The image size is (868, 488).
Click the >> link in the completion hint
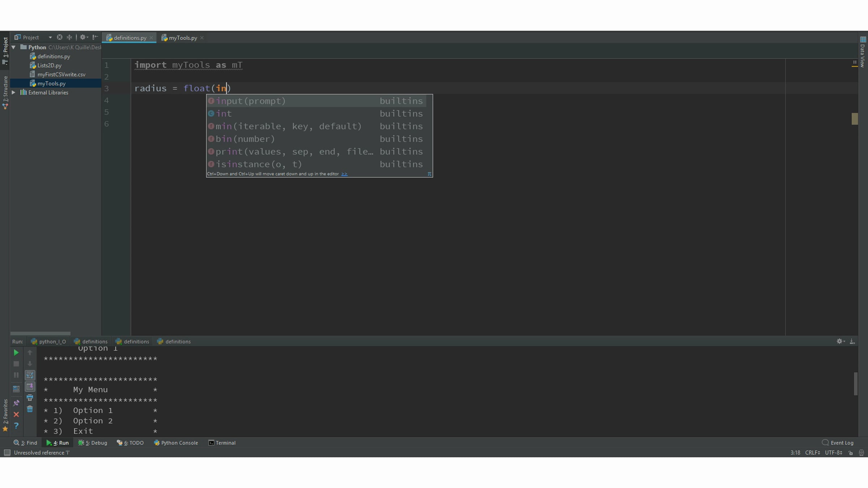[344, 174]
